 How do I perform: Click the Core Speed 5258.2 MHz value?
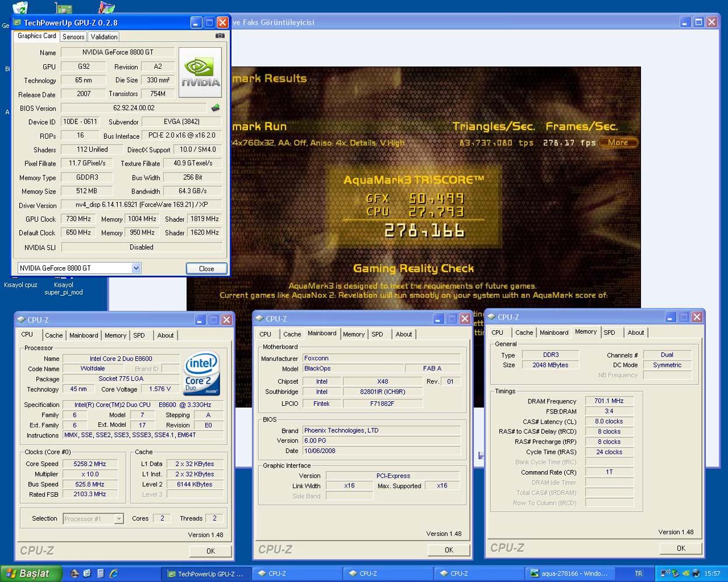pyautogui.click(x=90, y=464)
